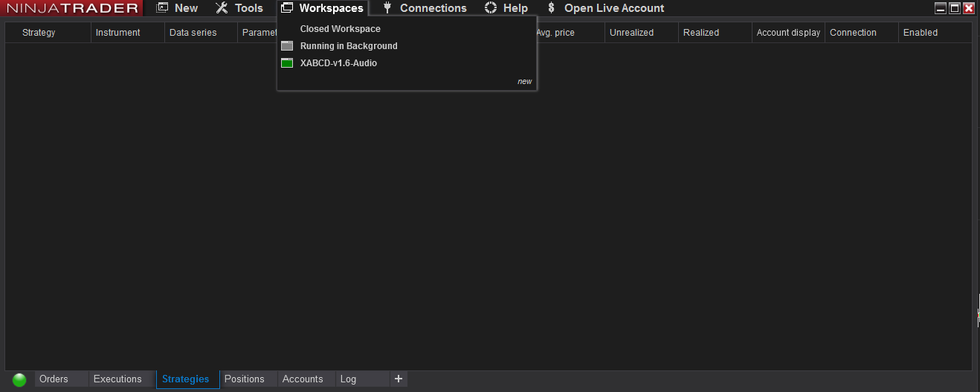Image resolution: width=980 pixels, height=392 pixels.
Task: Sort by the Realized column header
Action: tap(701, 33)
